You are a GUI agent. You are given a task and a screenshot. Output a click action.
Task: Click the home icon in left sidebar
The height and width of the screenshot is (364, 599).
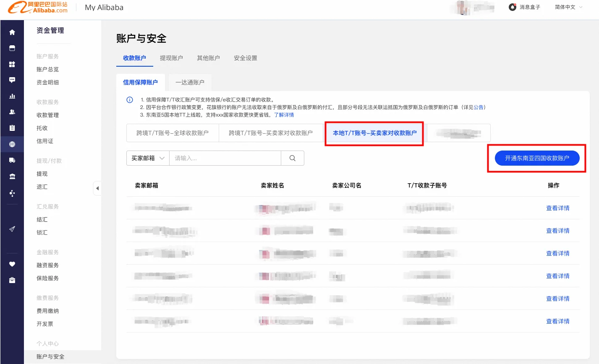(12, 32)
